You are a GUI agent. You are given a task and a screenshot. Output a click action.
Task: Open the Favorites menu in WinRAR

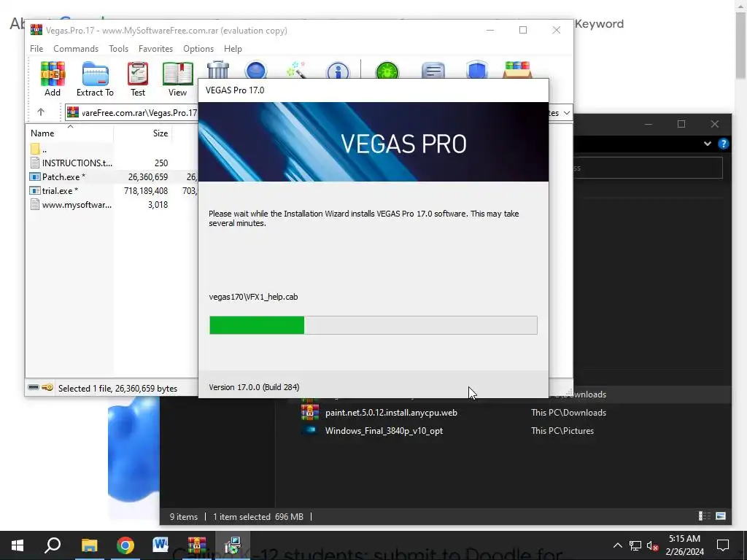[x=155, y=49]
